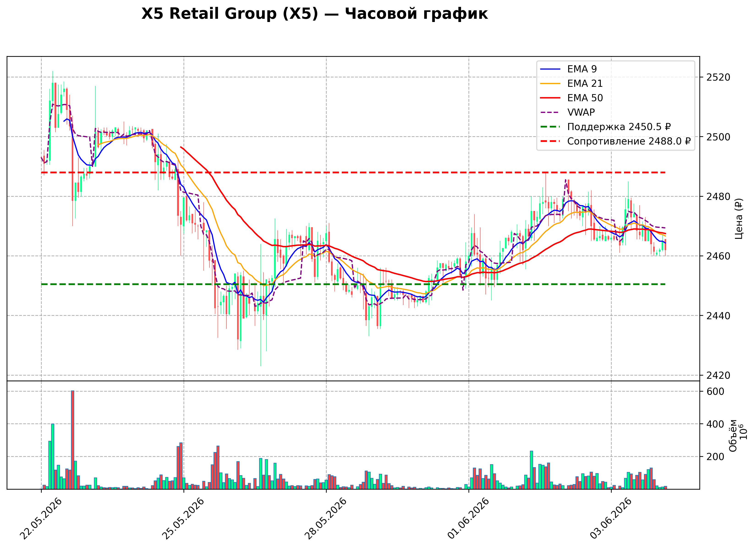This screenshot has height=548, width=756.
Task: Click the purple dashed VWAP legend sample
Action: click(550, 112)
